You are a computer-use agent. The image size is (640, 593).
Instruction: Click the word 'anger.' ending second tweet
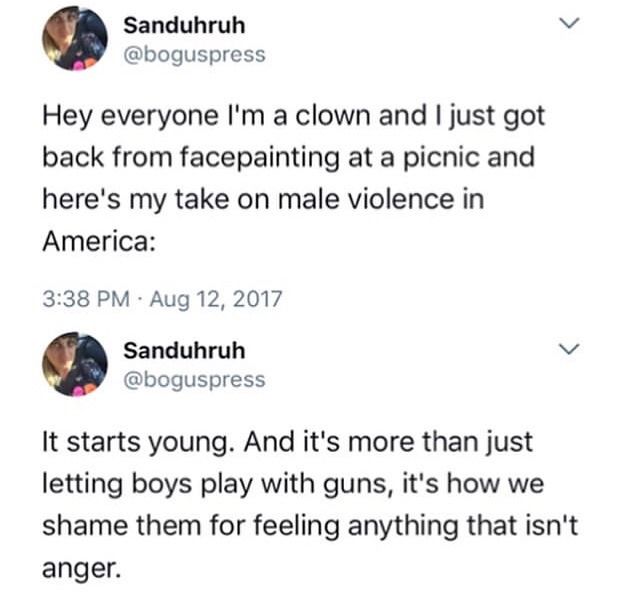pos(82,568)
